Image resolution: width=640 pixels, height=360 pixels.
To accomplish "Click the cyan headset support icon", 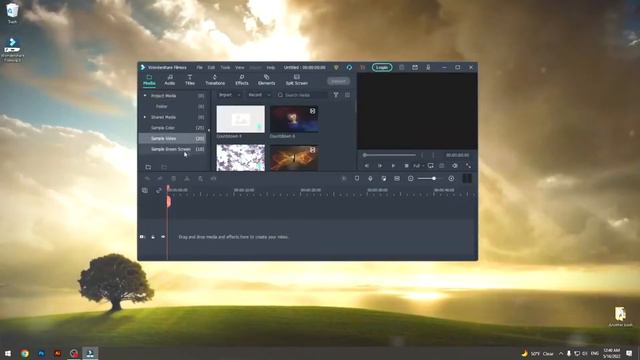I will (349, 67).
